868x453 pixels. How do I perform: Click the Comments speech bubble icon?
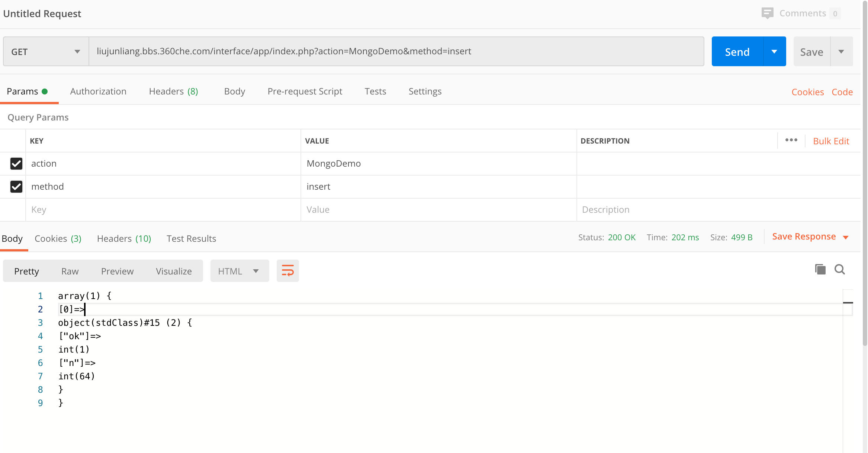coord(767,13)
